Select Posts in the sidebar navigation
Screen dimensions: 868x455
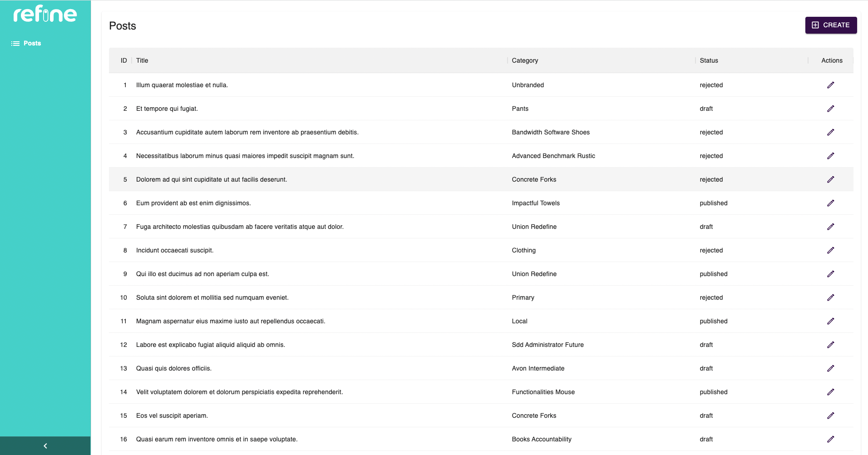pyautogui.click(x=32, y=43)
